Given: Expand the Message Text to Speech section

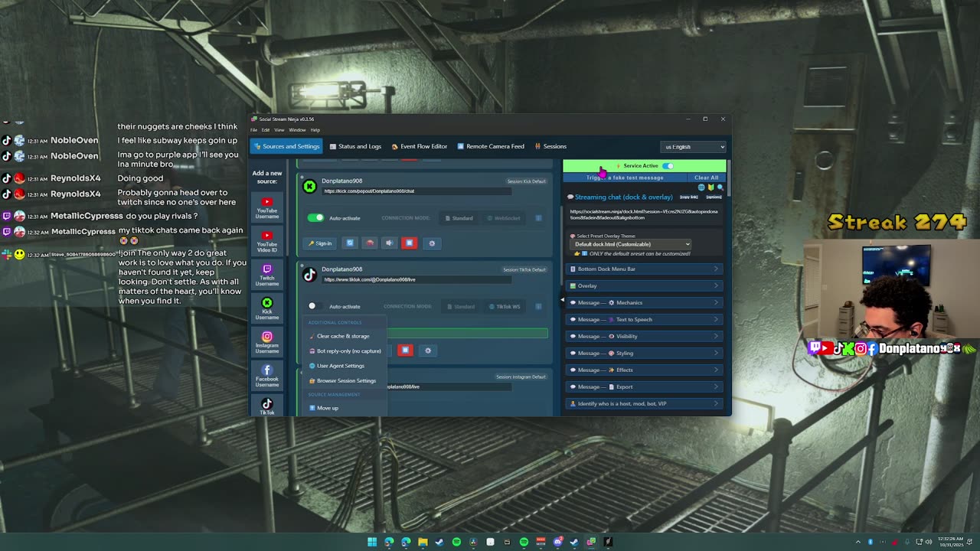Looking at the screenshot, I should [644, 319].
